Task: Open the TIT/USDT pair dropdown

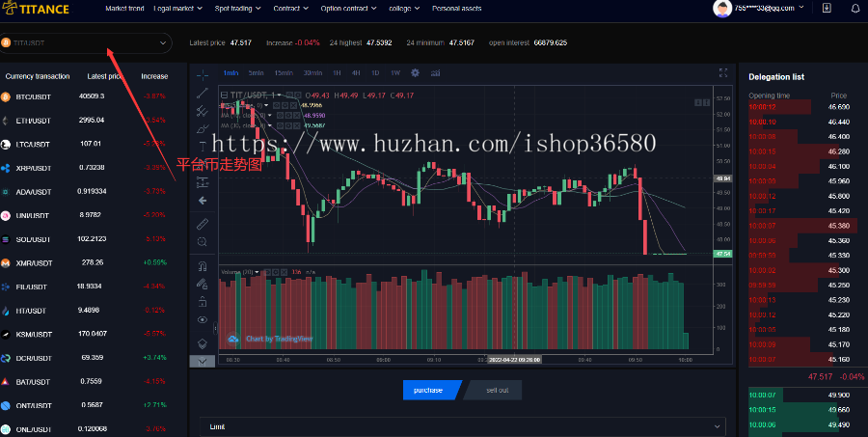Action: tap(86, 42)
